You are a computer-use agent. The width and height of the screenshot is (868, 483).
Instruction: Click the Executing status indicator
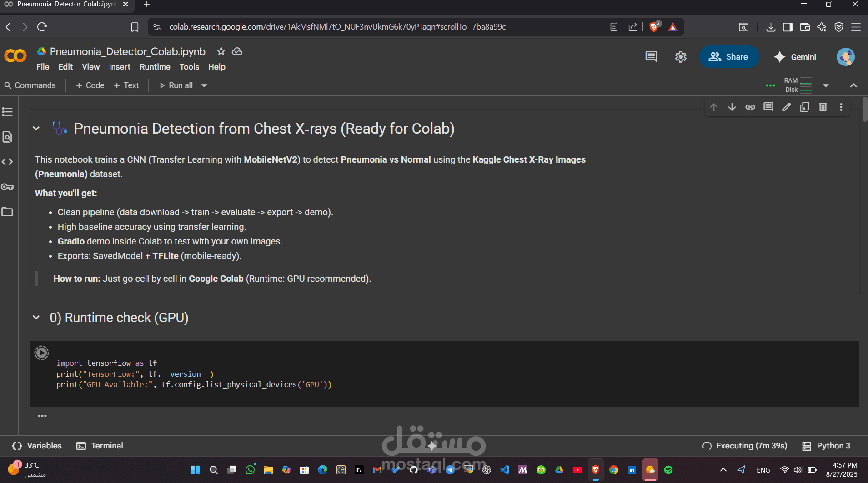coord(745,446)
